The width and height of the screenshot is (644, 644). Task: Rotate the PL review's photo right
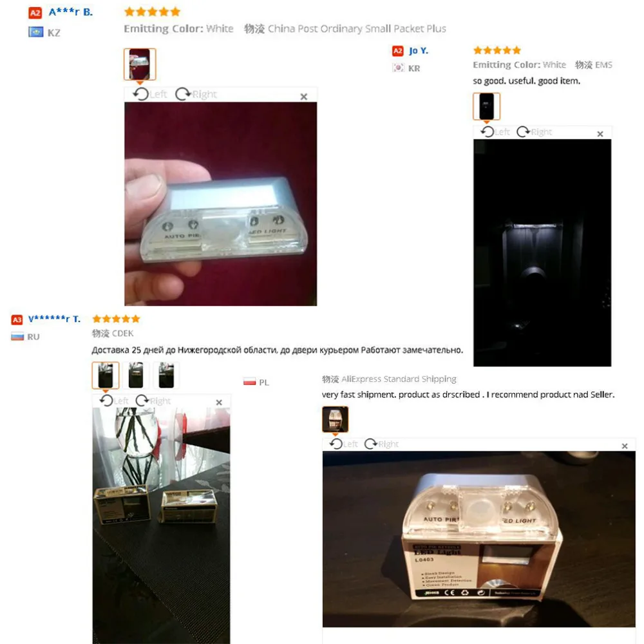[381, 444]
